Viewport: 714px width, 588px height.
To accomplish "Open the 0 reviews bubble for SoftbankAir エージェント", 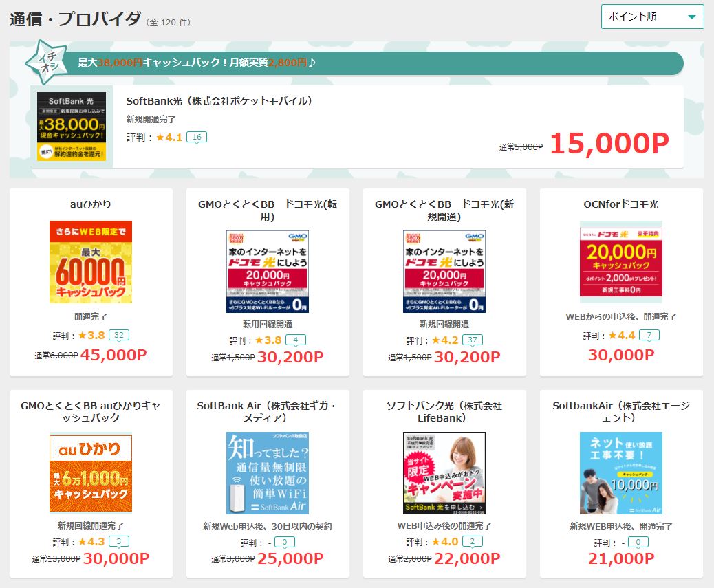I will [638, 542].
